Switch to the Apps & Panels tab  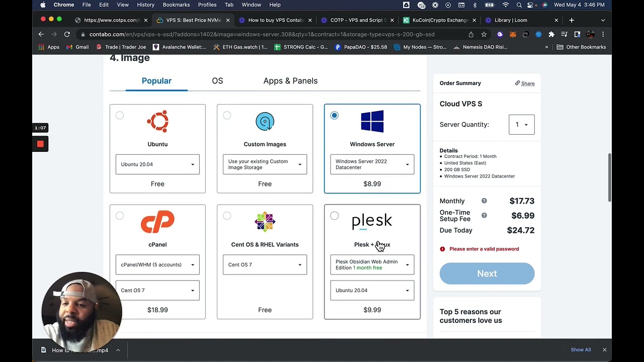pyautogui.click(x=290, y=81)
